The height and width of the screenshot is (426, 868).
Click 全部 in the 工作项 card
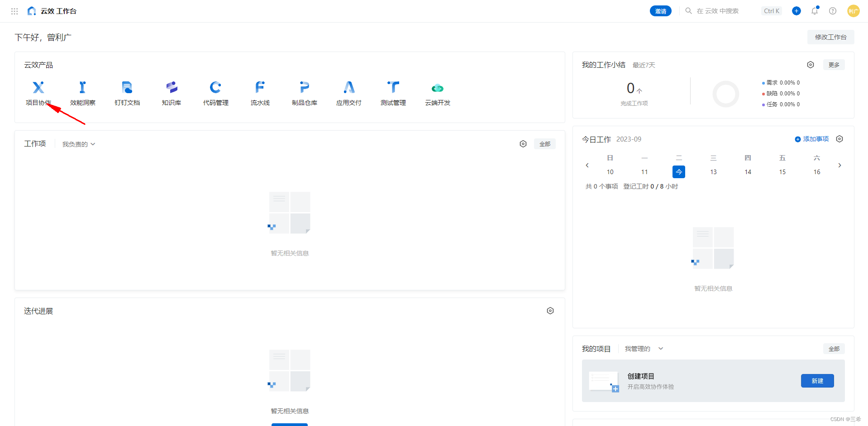click(545, 144)
